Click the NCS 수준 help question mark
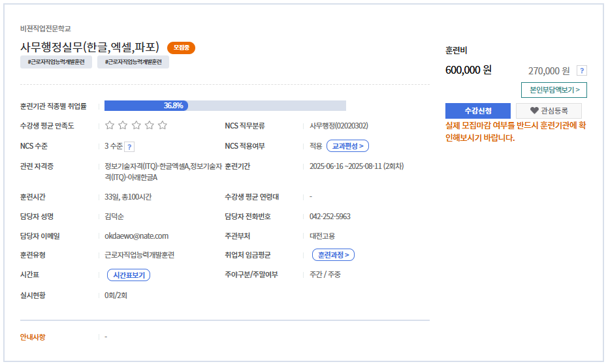The image size is (608, 364). [x=129, y=147]
